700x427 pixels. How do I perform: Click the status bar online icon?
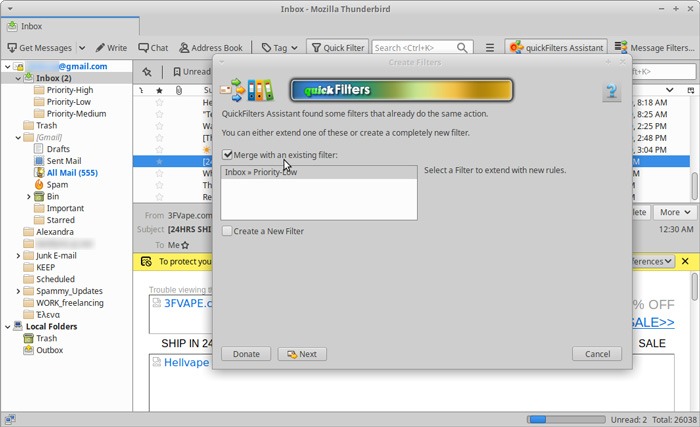pos(10,419)
